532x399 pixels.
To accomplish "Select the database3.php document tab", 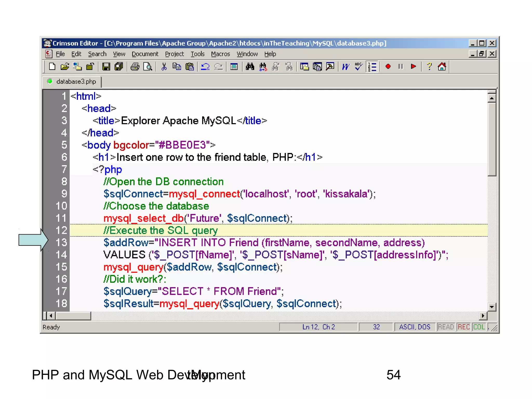I will [x=72, y=82].
